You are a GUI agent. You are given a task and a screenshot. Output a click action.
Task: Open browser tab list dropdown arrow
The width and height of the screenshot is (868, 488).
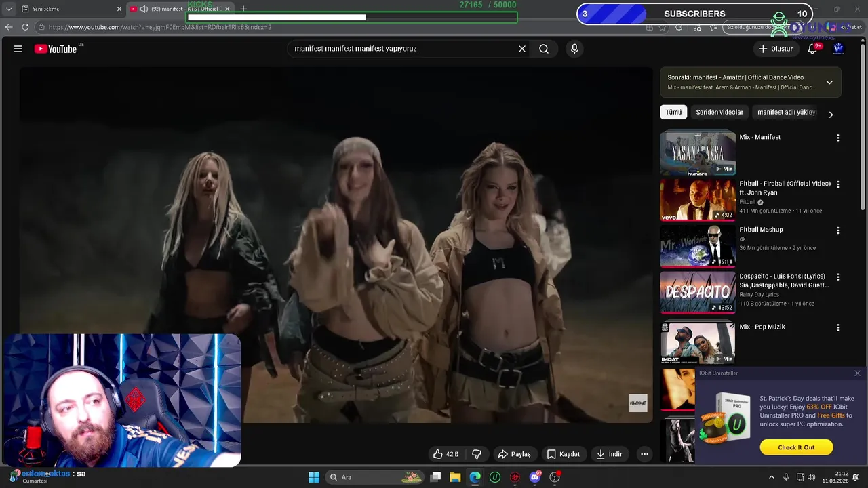click(9, 9)
